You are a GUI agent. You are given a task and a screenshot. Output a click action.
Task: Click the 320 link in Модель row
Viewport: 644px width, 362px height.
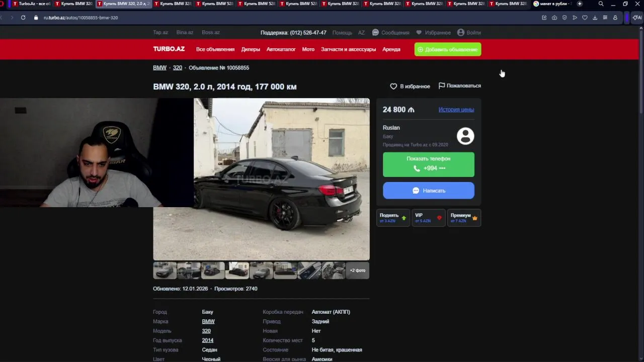[x=206, y=331]
